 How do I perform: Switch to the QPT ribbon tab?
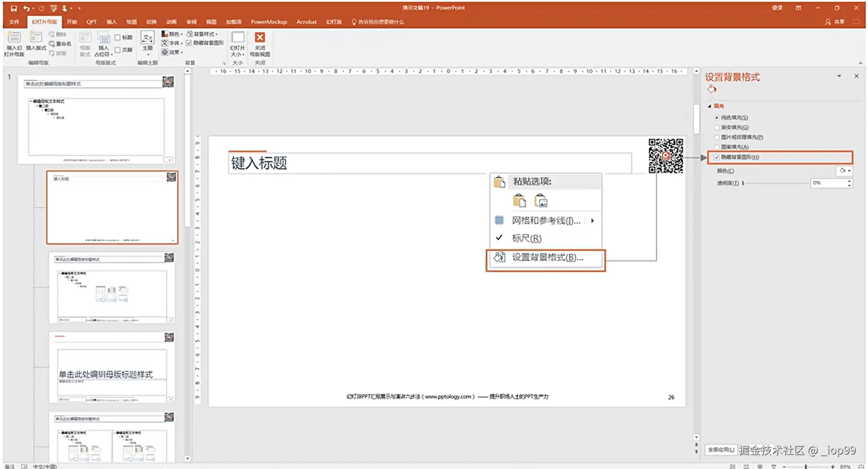tap(92, 22)
